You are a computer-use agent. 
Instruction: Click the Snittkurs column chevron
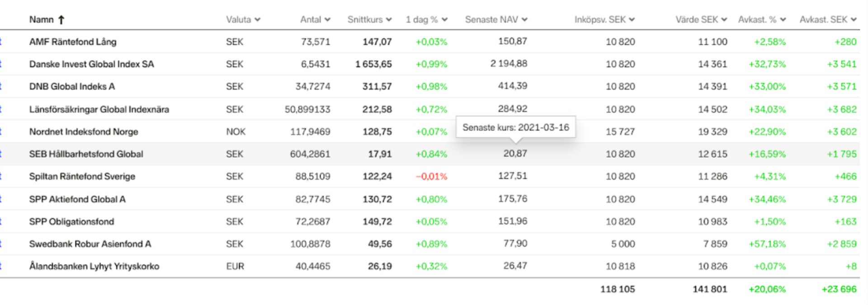click(x=389, y=19)
